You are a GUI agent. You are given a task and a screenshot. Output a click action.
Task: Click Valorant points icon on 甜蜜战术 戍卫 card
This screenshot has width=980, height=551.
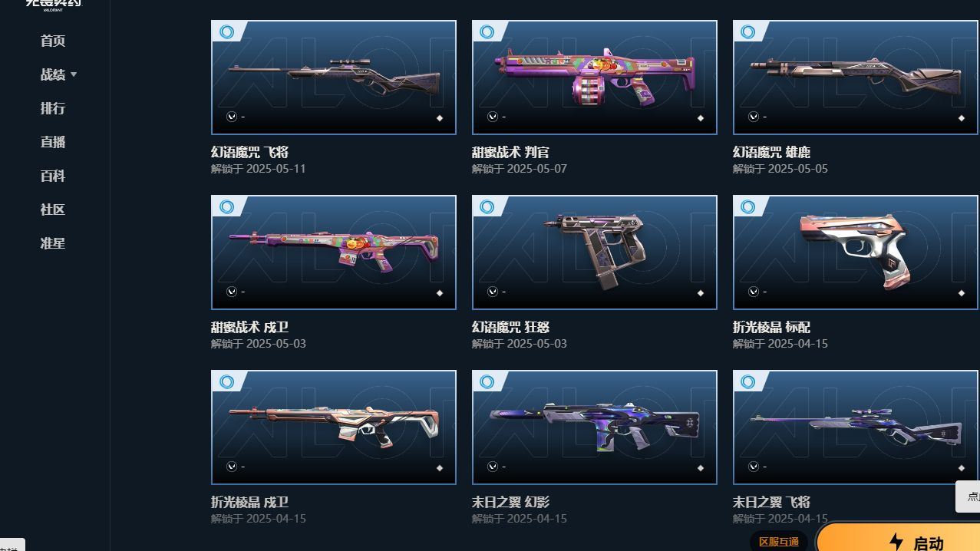232,292
